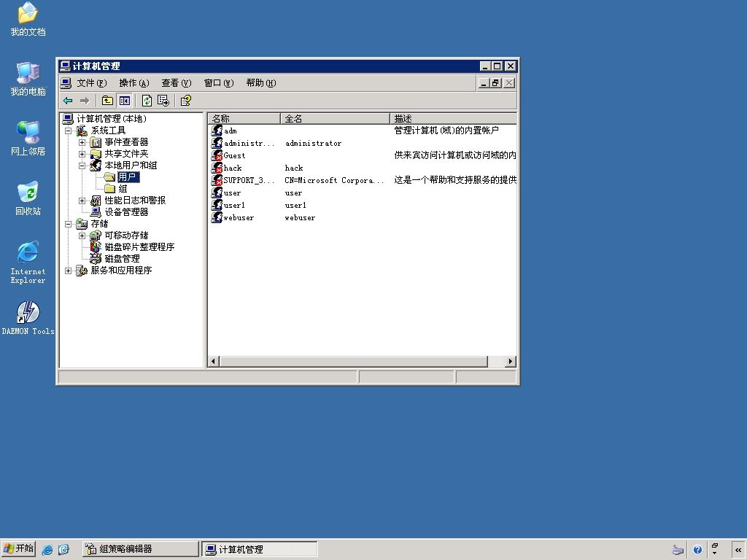Expand the 共享文件夹 tree node
This screenshot has height=560, width=747.
(82, 154)
